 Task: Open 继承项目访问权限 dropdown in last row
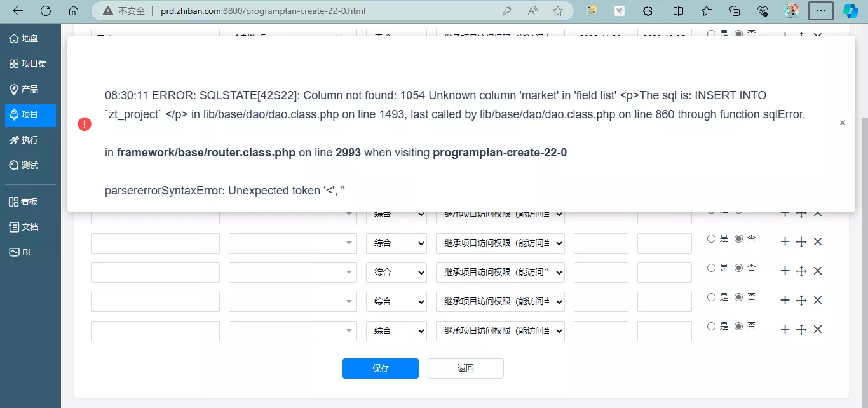pos(500,331)
